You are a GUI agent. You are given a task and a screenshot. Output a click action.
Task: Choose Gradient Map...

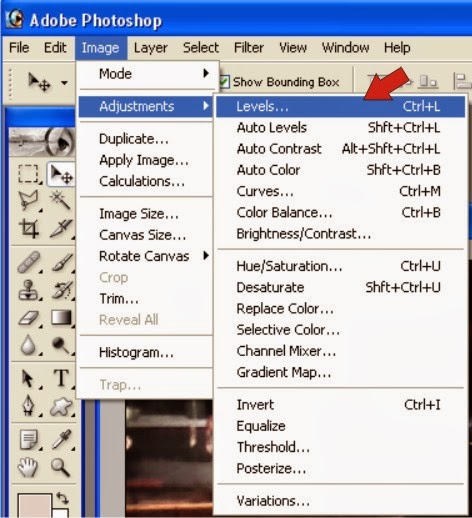[x=341, y=372]
